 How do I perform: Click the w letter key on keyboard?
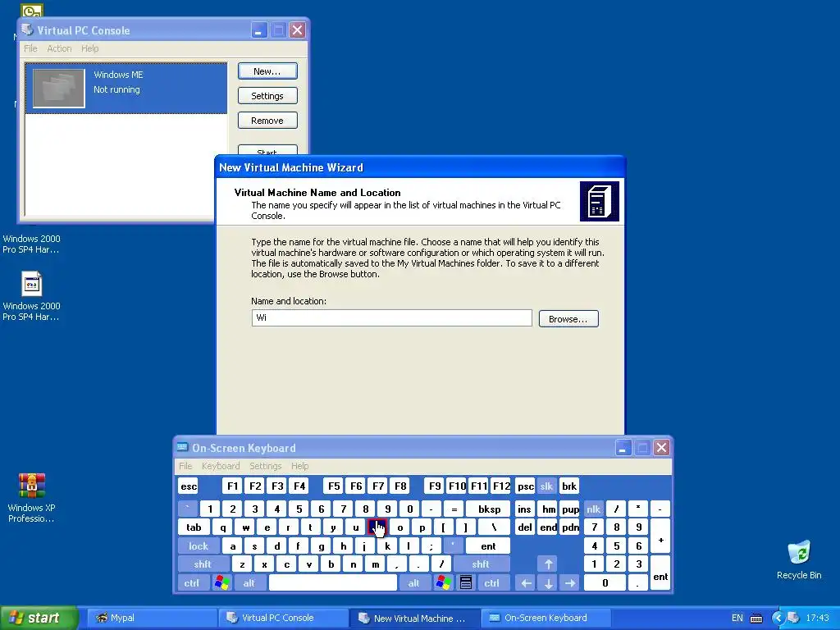tap(245, 527)
